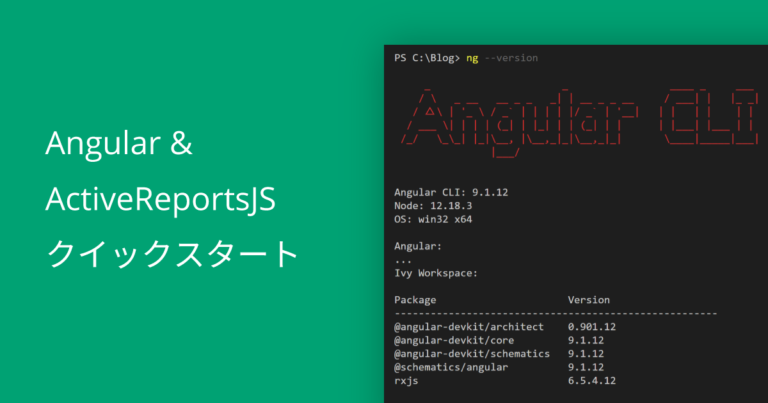
Task: Select '@schematics/angular' package name
Action: [x=451, y=367]
